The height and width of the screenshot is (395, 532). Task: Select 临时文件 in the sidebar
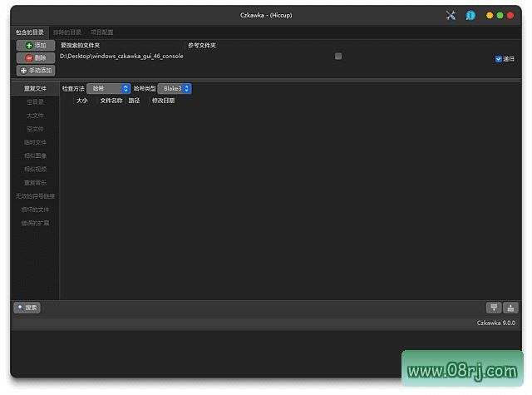tap(35, 142)
